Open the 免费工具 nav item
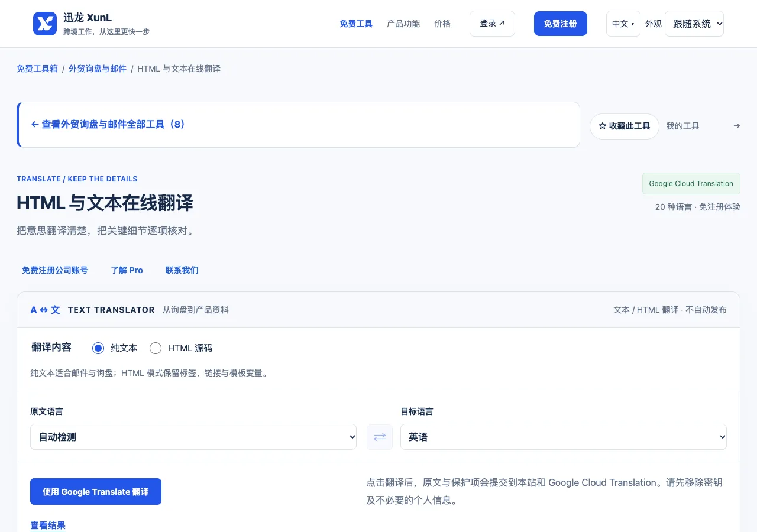The width and height of the screenshot is (757, 532). (x=356, y=24)
